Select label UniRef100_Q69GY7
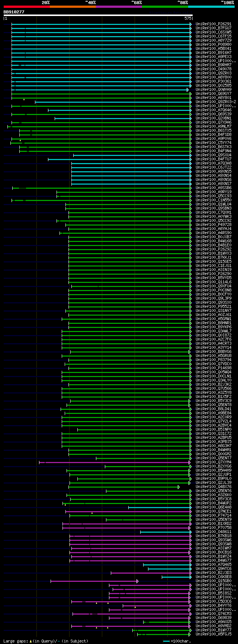 tap(213, 94)
